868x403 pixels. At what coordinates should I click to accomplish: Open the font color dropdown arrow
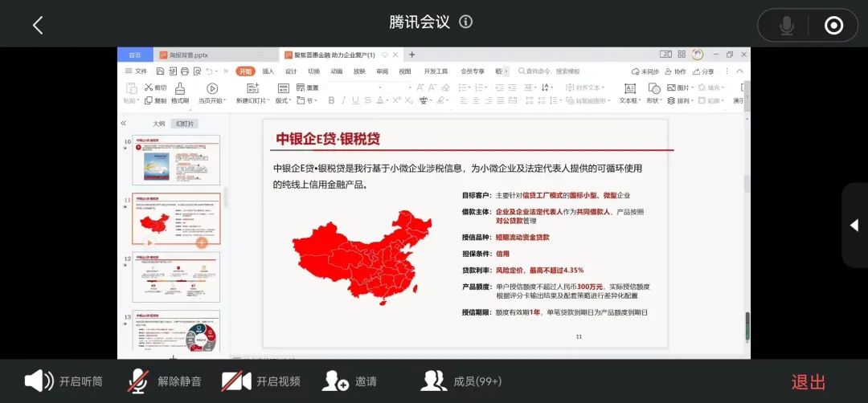click(387, 100)
